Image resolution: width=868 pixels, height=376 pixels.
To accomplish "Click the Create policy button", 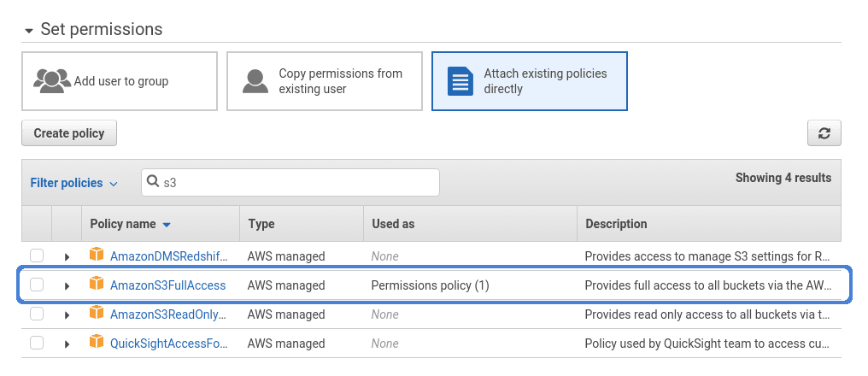I will [69, 133].
